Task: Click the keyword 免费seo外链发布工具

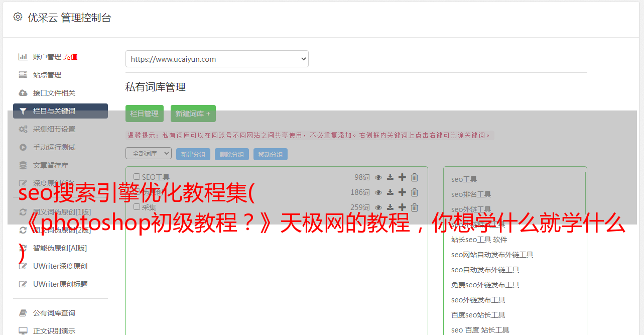Action: (485, 285)
